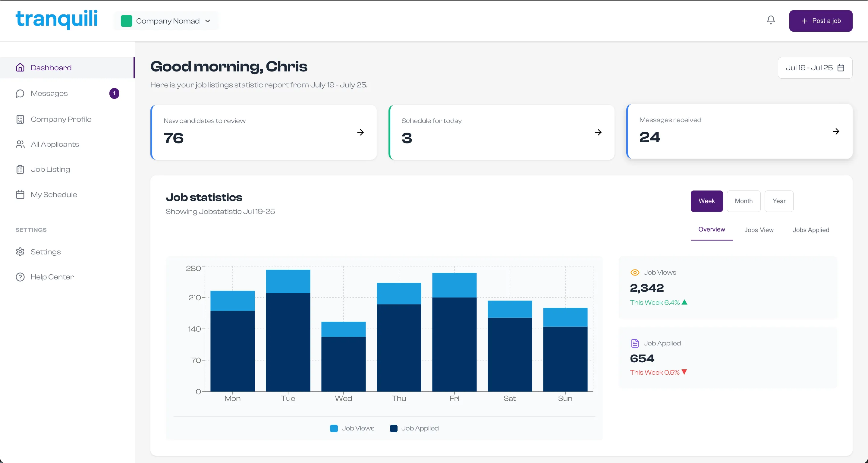Click the 'This Week 0.5%' text
This screenshot has width=868, height=463.
coord(655,372)
